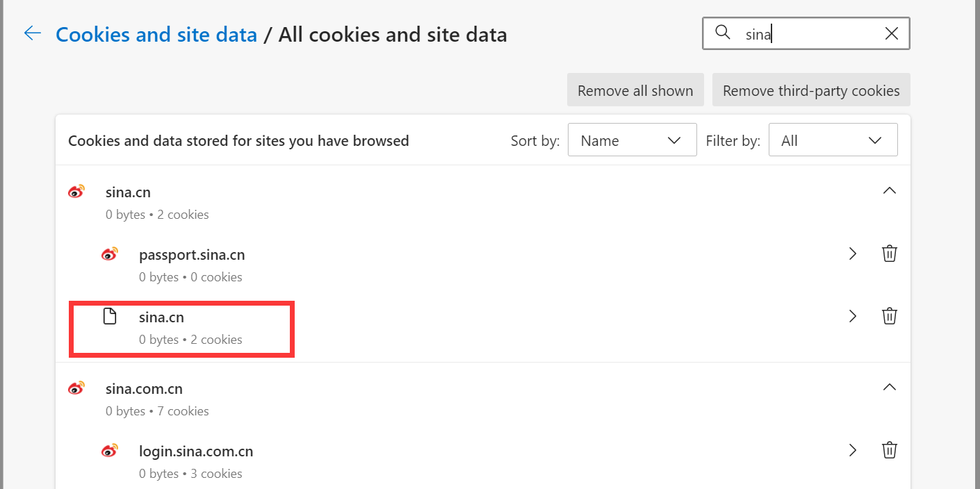Clear the search box with X icon
The image size is (980, 489).
[x=891, y=33]
